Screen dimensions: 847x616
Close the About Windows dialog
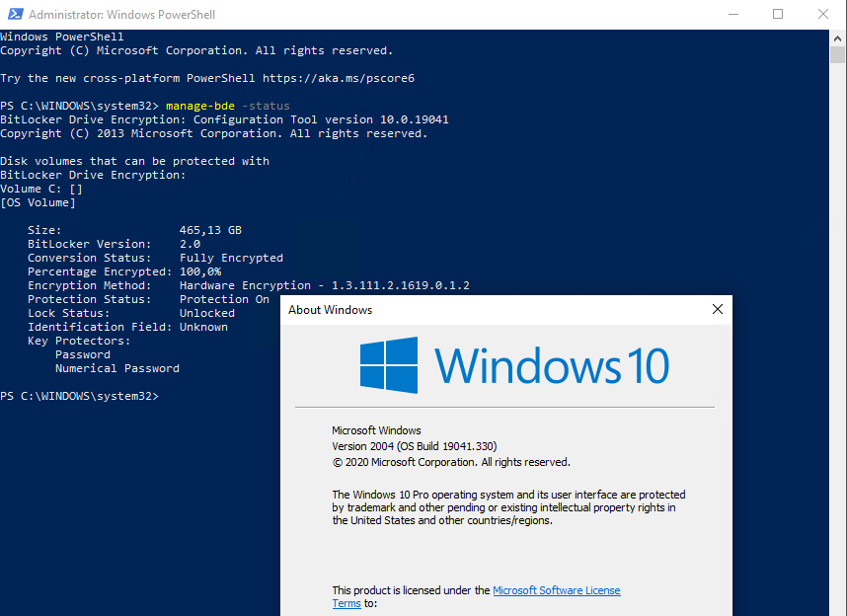point(718,309)
